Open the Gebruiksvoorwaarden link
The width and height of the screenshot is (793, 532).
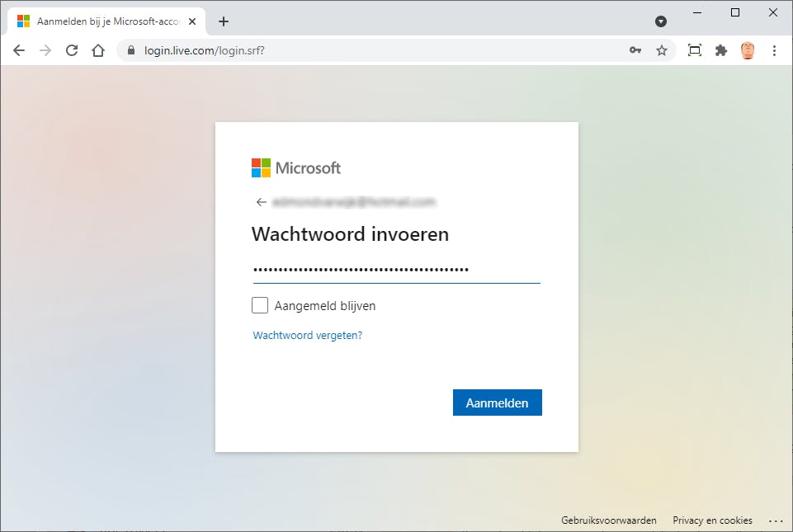tap(609, 520)
